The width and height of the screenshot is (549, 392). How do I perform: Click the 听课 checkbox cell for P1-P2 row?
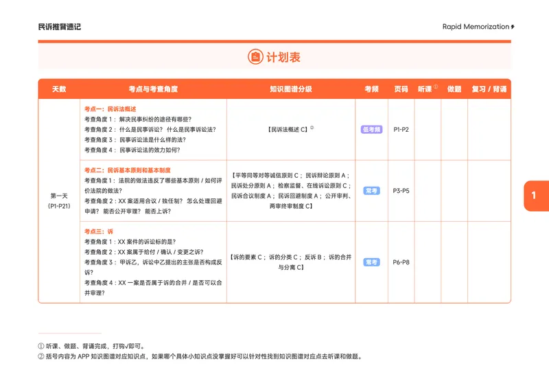click(x=428, y=129)
